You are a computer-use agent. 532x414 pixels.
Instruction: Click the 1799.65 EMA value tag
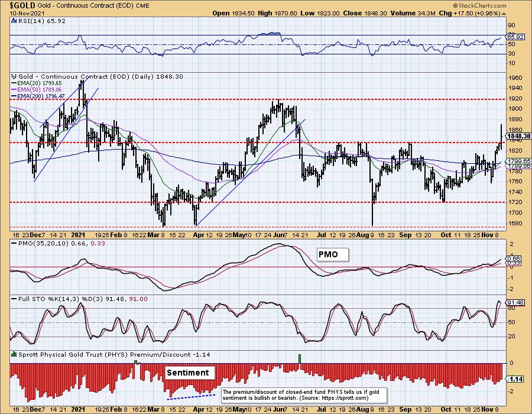518,161
